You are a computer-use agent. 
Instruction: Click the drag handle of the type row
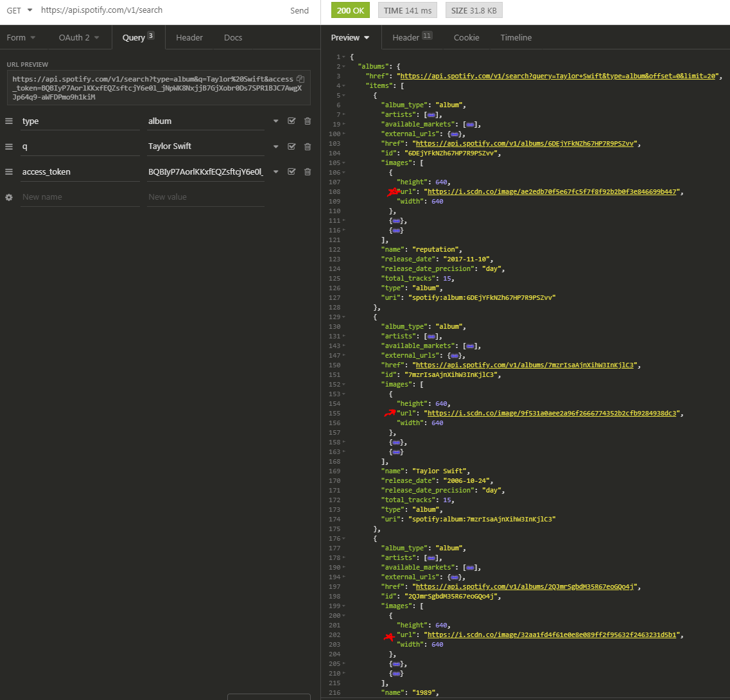[x=9, y=121]
